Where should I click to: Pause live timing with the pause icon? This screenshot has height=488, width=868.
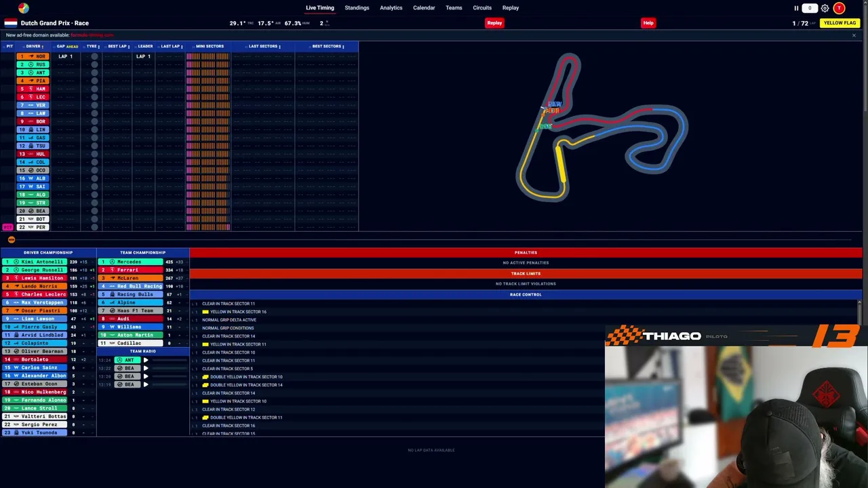[x=796, y=8]
